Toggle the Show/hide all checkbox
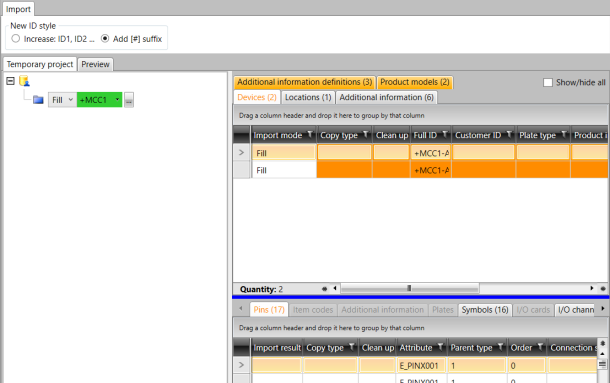The height and width of the screenshot is (383, 610). (x=548, y=83)
